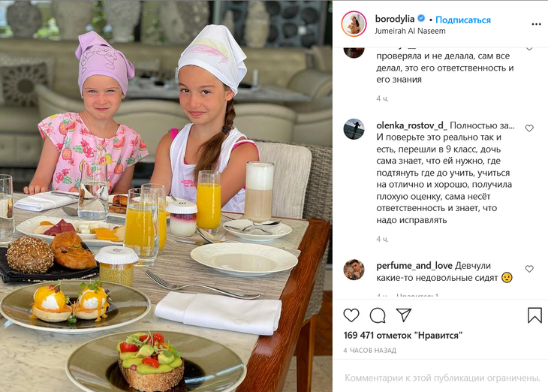Visit perfume_and_love username link
Viewport: 548px width, 392px height.
(x=414, y=266)
